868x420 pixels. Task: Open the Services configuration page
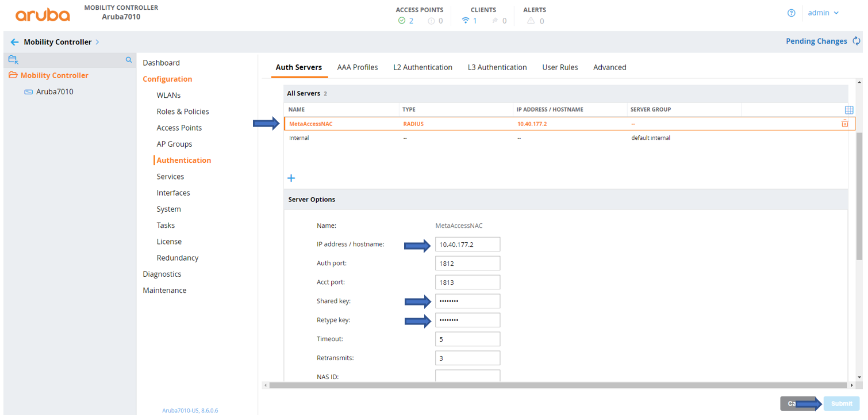(x=170, y=177)
